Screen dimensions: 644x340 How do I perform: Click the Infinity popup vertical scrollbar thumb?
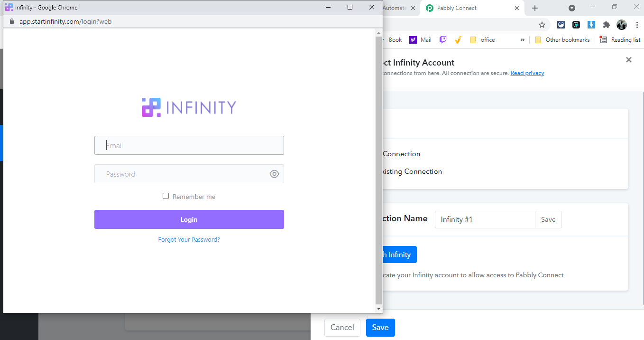pos(378,170)
